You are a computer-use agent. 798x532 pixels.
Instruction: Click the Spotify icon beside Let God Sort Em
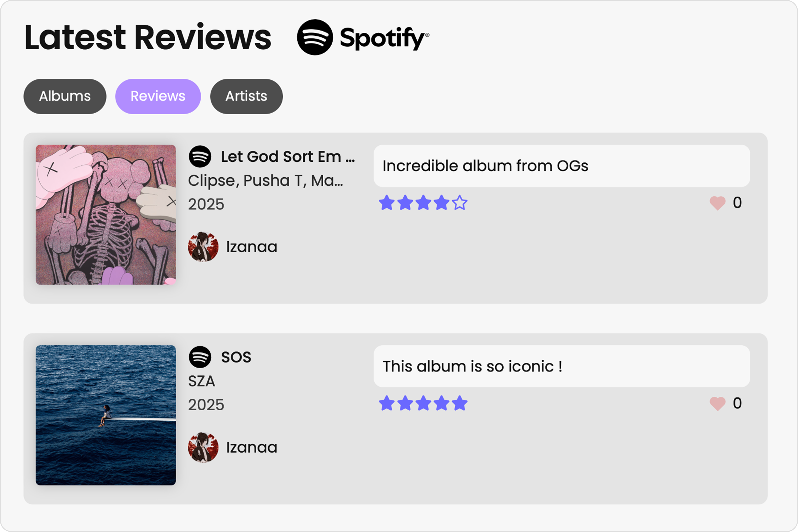201,157
